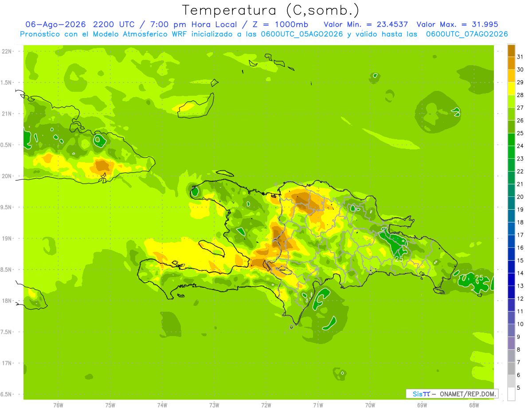Click the "21N" latitude label
This screenshot has width=532, height=411.
6,114
